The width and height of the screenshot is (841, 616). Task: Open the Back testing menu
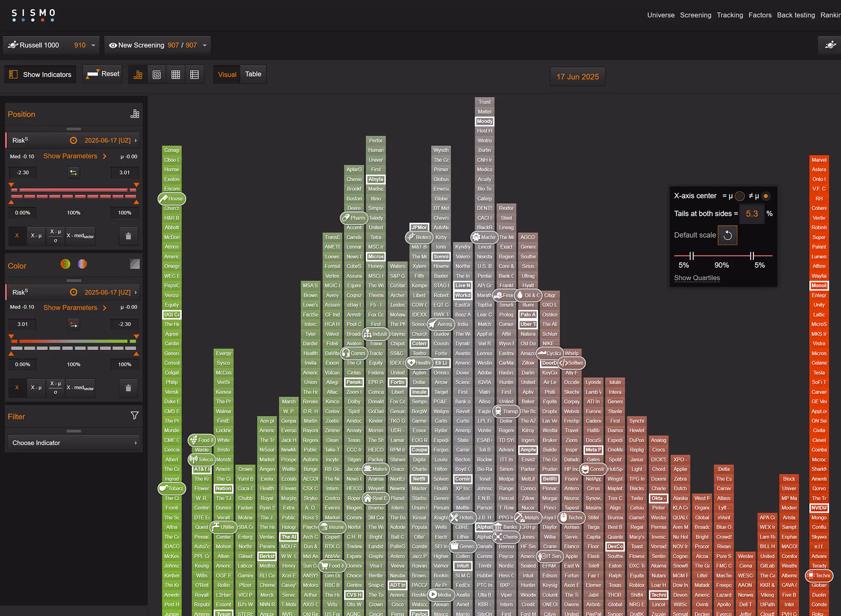[796, 15]
